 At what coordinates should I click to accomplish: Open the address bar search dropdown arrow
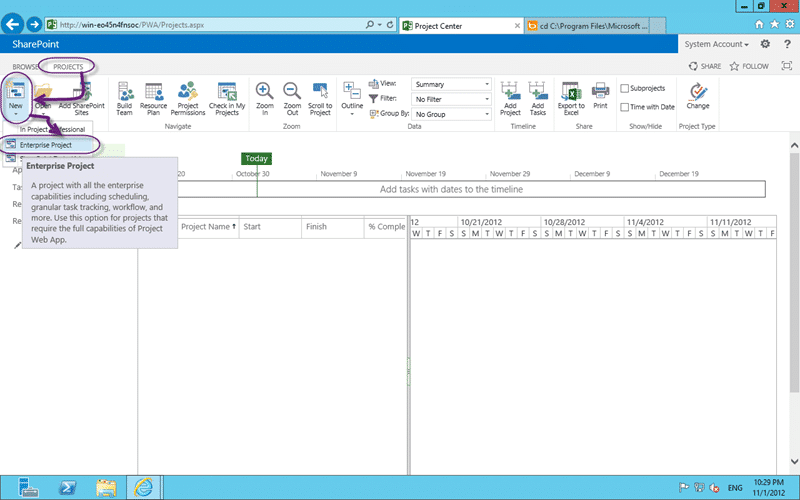[380, 24]
